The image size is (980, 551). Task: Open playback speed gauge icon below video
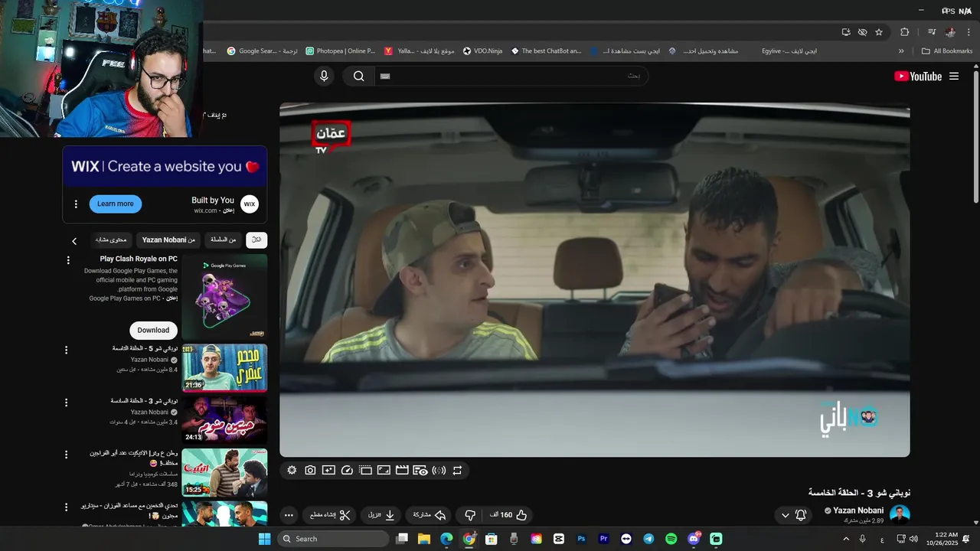(x=347, y=471)
